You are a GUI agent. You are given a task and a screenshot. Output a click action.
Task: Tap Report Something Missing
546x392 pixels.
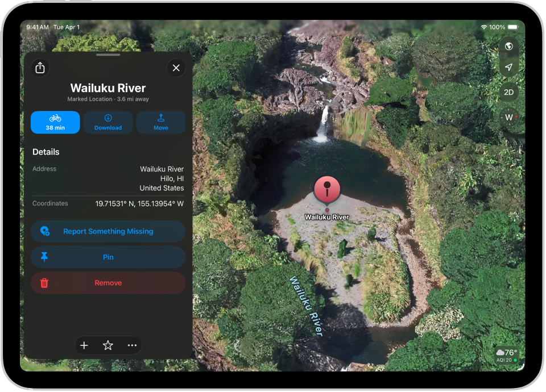coord(107,231)
